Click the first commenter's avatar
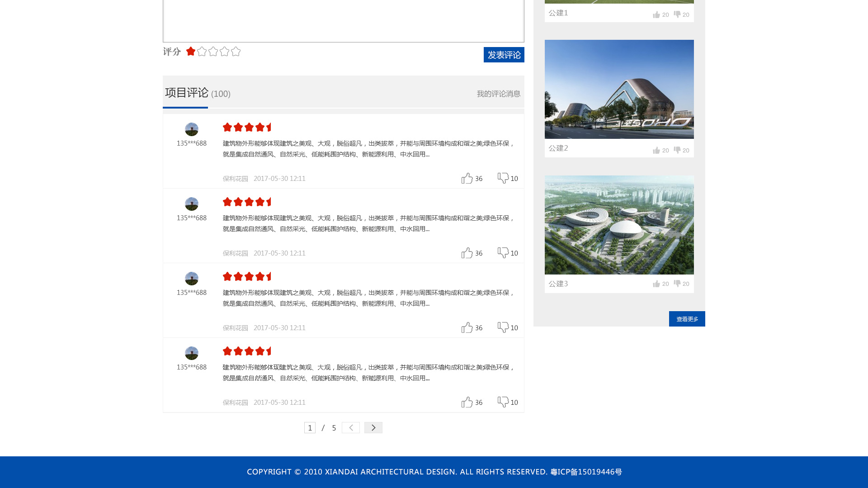 (x=192, y=129)
